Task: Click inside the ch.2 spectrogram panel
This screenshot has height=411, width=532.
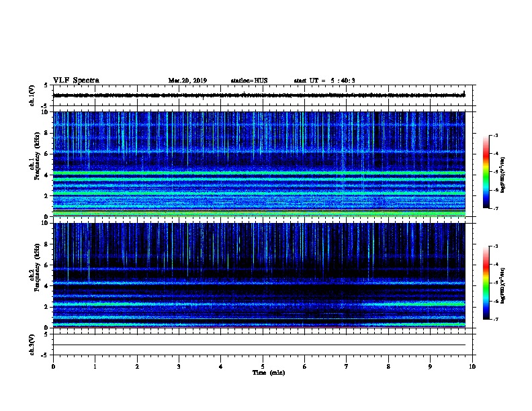Action: click(259, 275)
